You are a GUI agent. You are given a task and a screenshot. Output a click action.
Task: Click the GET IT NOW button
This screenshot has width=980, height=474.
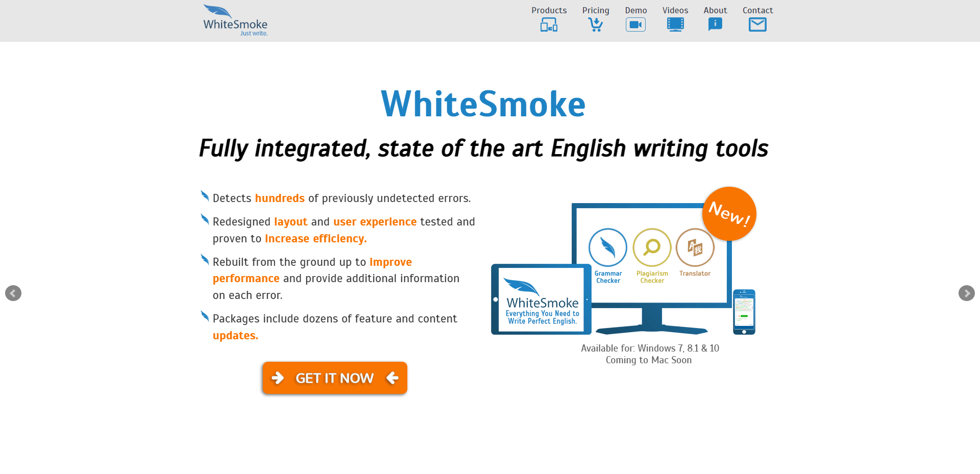(335, 378)
